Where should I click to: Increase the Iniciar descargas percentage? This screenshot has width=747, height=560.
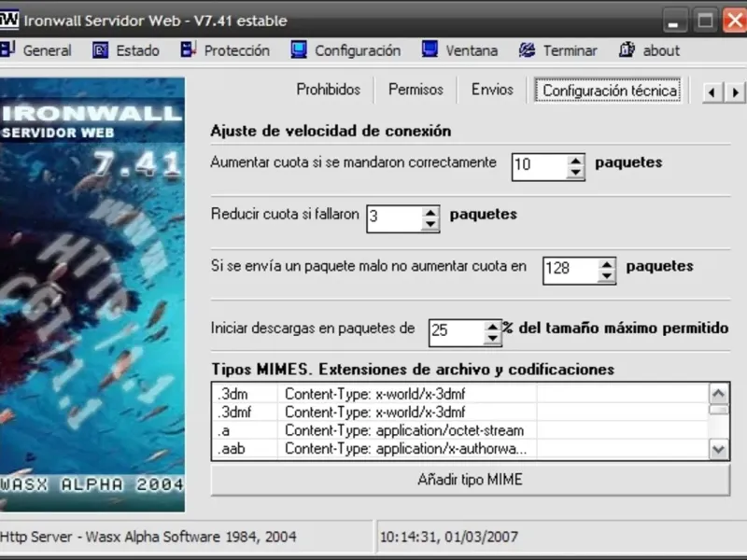(x=492, y=328)
